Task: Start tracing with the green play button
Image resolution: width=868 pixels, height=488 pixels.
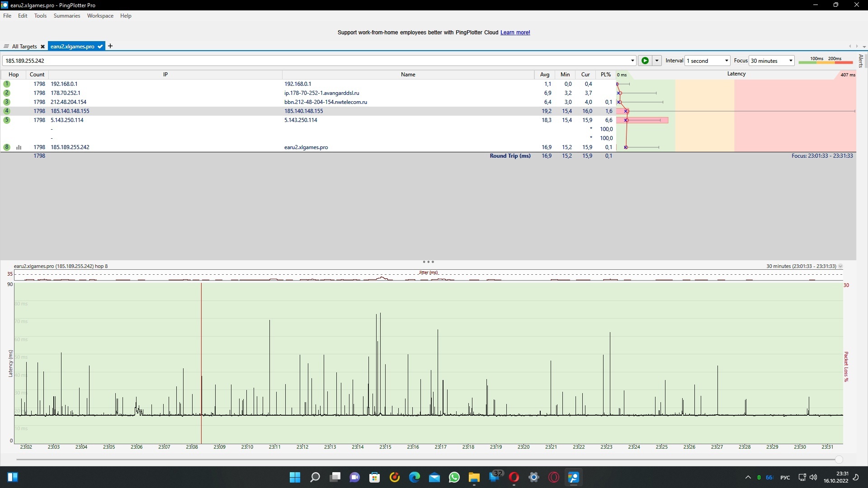Action: tap(645, 61)
